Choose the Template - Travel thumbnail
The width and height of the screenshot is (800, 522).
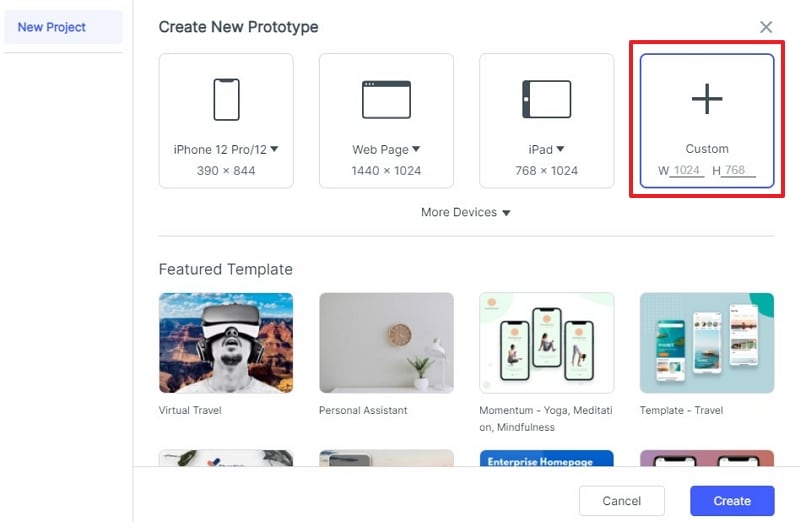pos(706,343)
